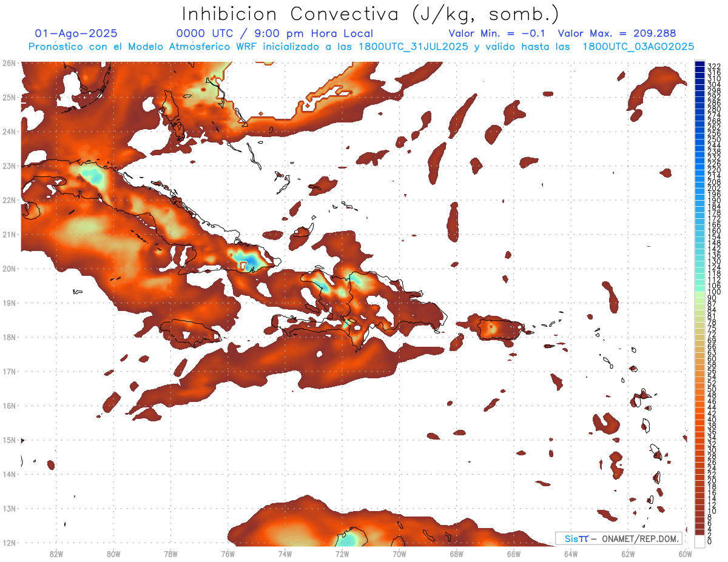The height and width of the screenshot is (562, 728).
Task: Click the '22N' latitude label
Action: pyautogui.click(x=9, y=200)
